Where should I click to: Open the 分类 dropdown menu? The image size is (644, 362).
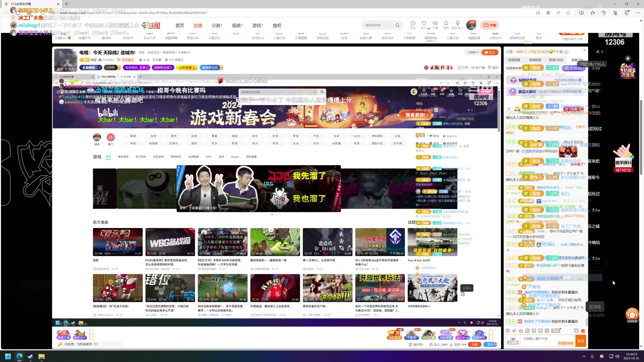point(217,25)
